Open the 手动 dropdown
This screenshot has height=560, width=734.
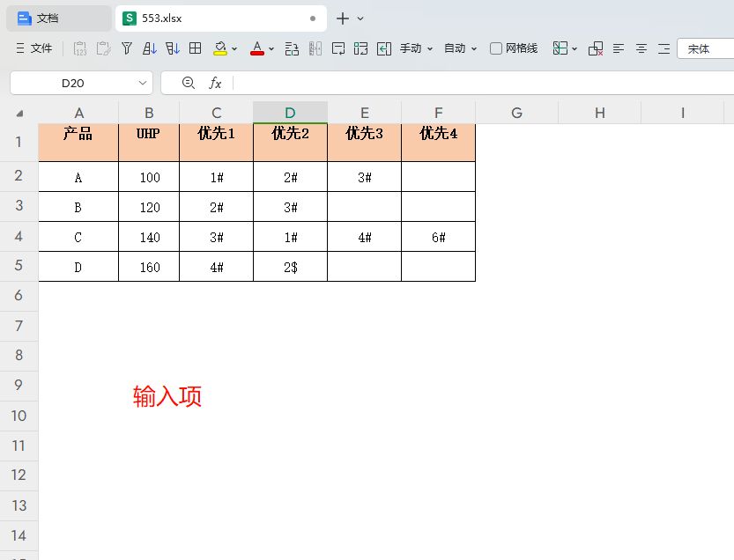point(416,48)
